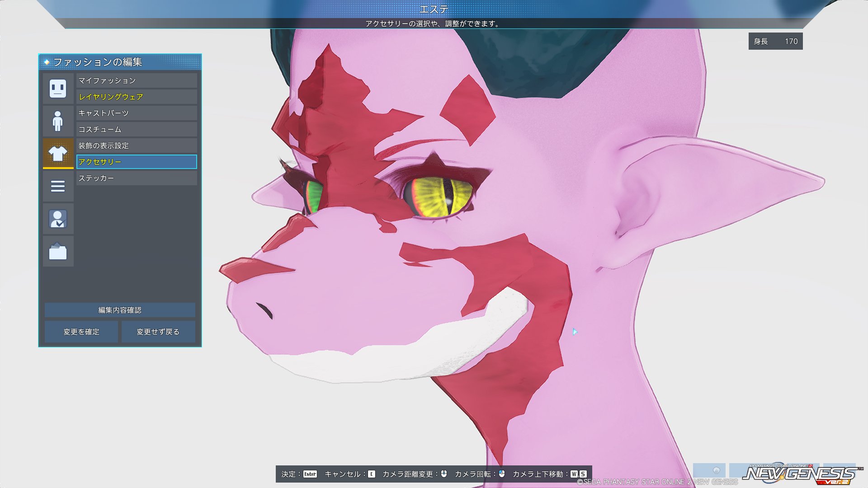The height and width of the screenshot is (488, 868).
Task: Open the body figure category
Action: click(x=58, y=121)
